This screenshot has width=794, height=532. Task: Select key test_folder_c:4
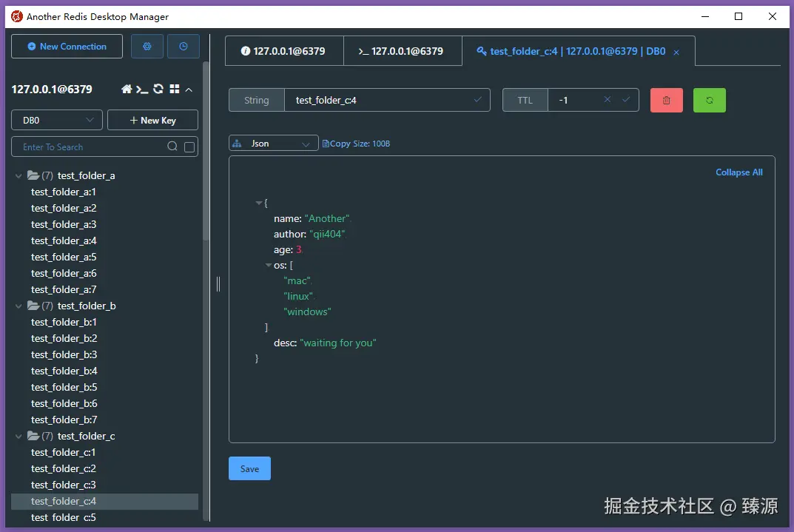pyautogui.click(x=105, y=501)
